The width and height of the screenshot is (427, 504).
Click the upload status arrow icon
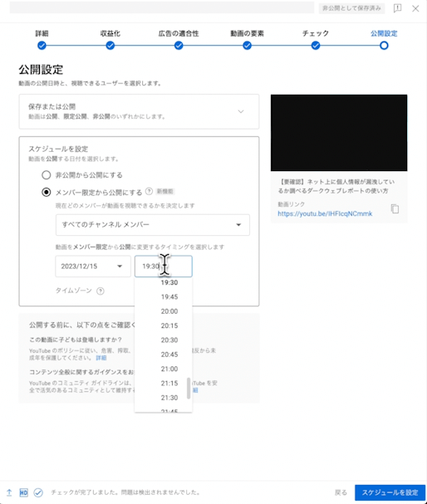pyautogui.click(x=9, y=492)
